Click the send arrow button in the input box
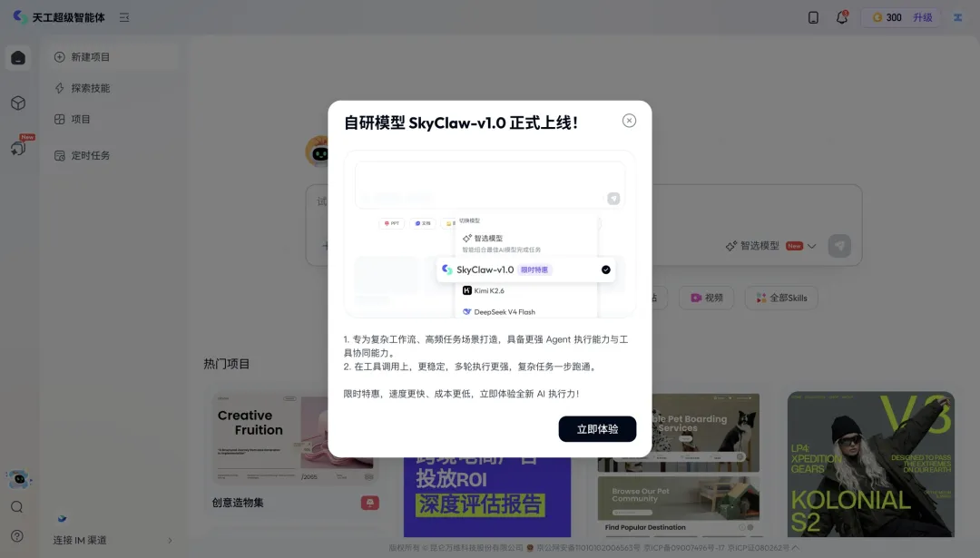980x558 pixels. (839, 246)
